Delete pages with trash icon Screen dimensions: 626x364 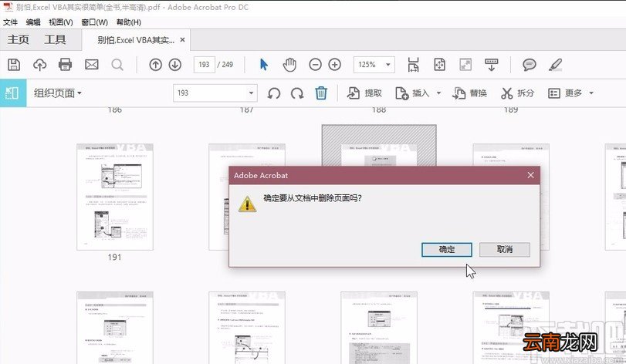coord(321,93)
